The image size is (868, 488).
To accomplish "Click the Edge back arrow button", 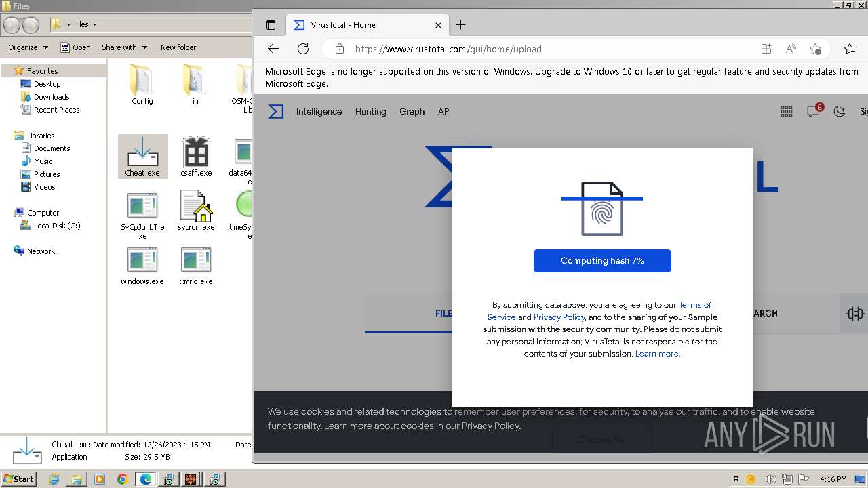I will point(273,49).
